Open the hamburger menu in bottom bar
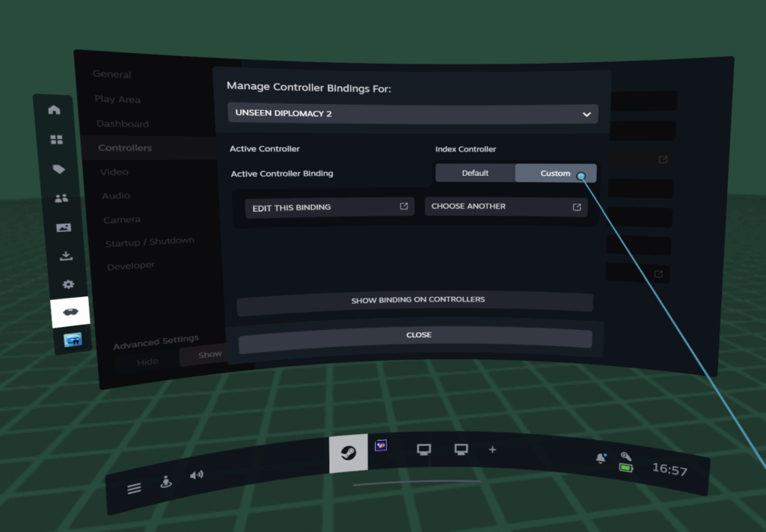The height and width of the screenshot is (532, 766). point(134,489)
